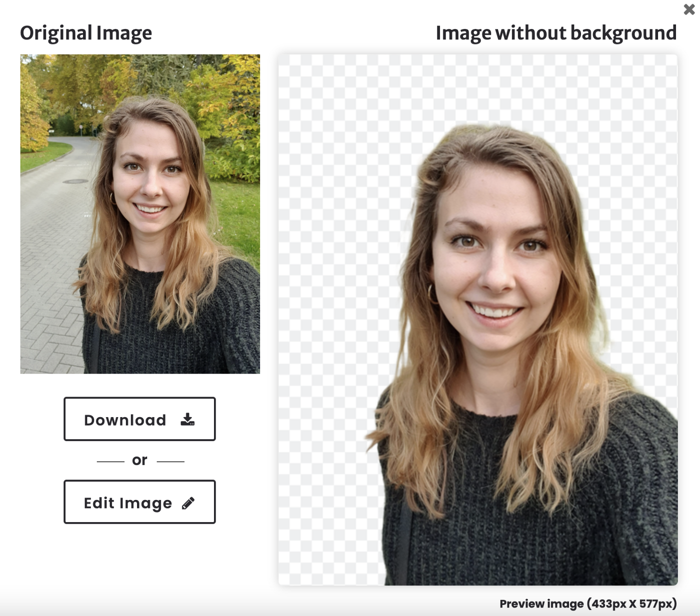Click the background-removed preview image
This screenshot has height=616, width=700.
(x=478, y=320)
